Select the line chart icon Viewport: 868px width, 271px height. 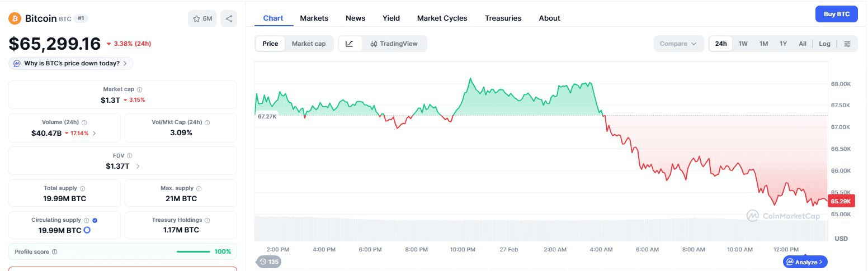coord(350,44)
